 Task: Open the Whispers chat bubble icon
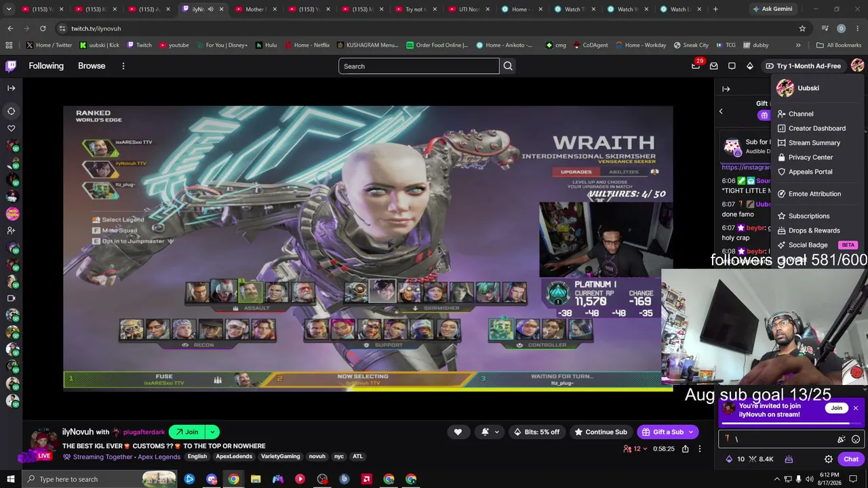[732, 66]
